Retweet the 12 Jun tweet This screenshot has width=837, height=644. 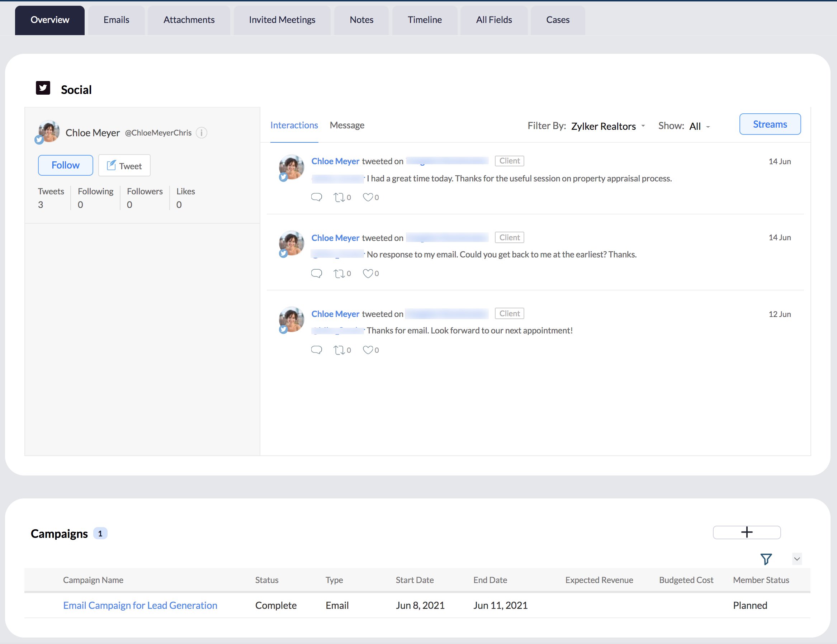(x=340, y=349)
